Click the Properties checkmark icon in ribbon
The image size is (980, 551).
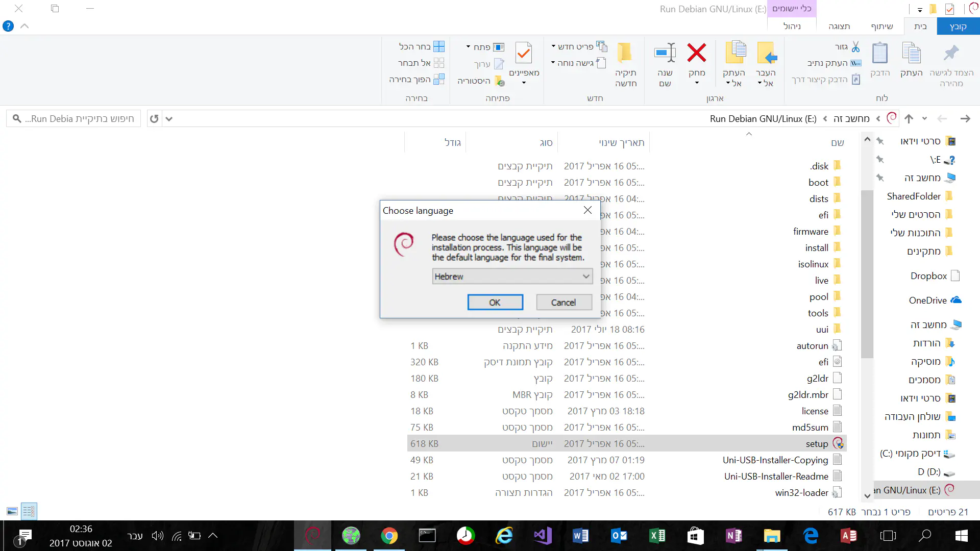coord(524,54)
